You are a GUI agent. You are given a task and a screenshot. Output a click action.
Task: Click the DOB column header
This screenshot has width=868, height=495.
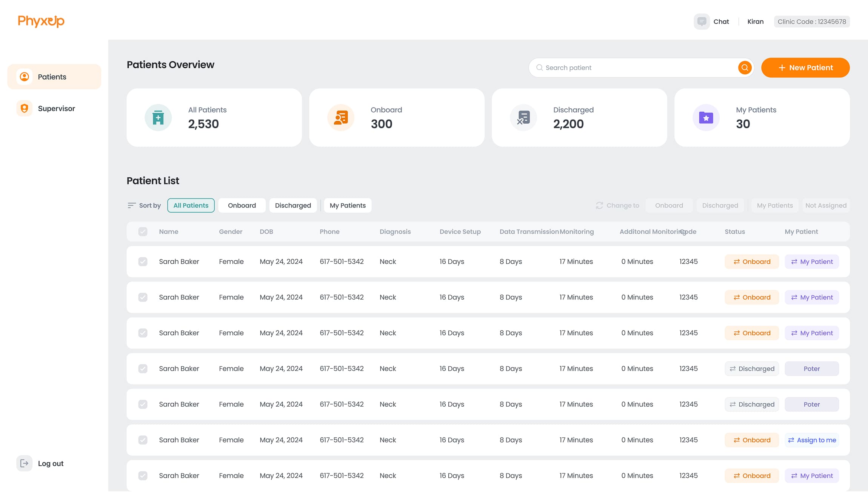(x=266, y=232)
